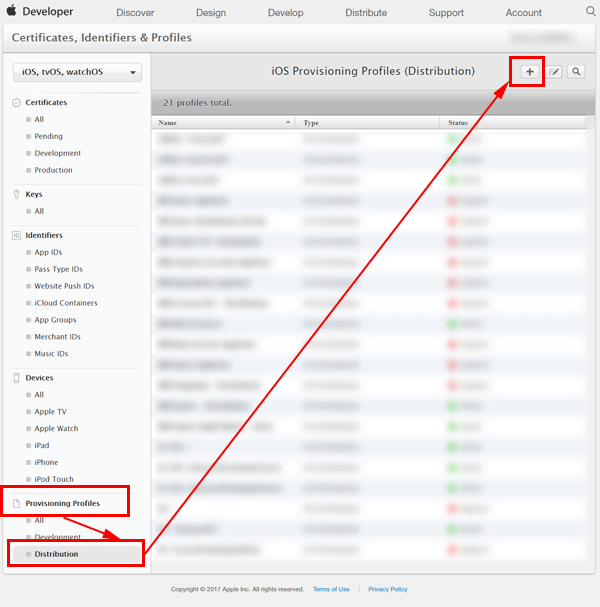Open the Support menu

pyautogui.click(x=446, y=13)
